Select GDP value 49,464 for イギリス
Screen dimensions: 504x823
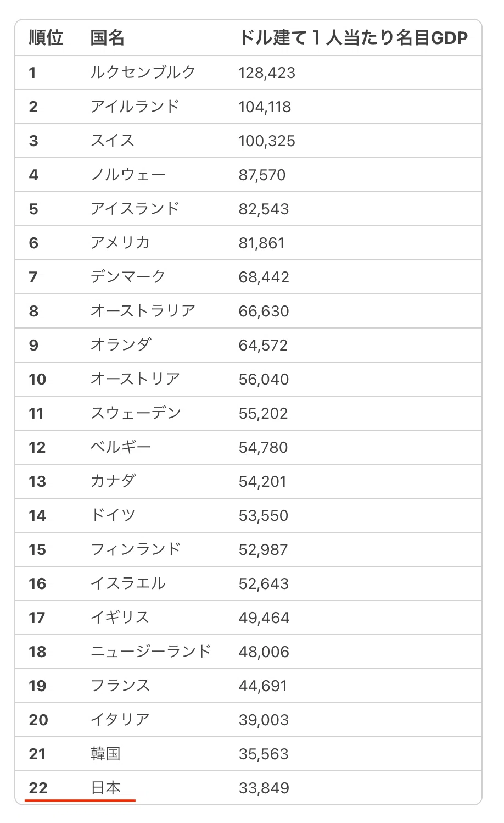tap(264, 618)
